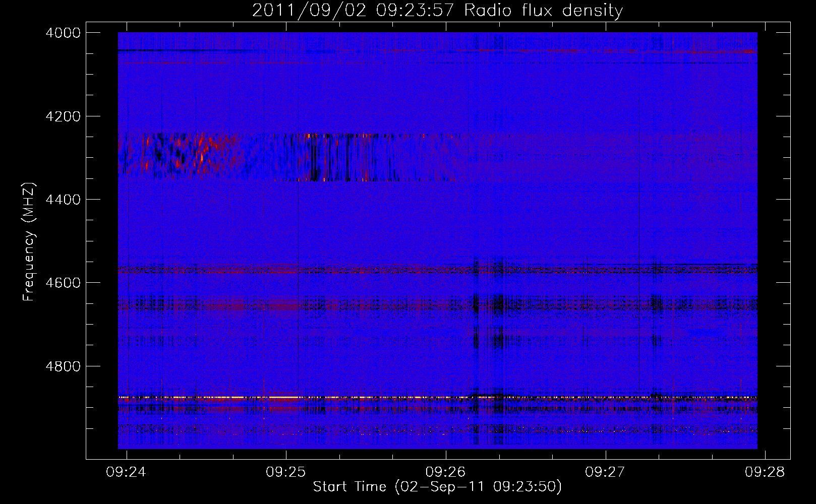Click the 09:24 time axis label
This screenshot has width=816, height=504.
126,472
